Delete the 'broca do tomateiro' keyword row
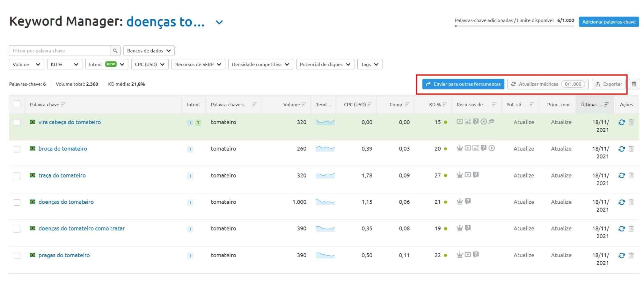This screenshot has height=289, width=644. tap(631, 149)
